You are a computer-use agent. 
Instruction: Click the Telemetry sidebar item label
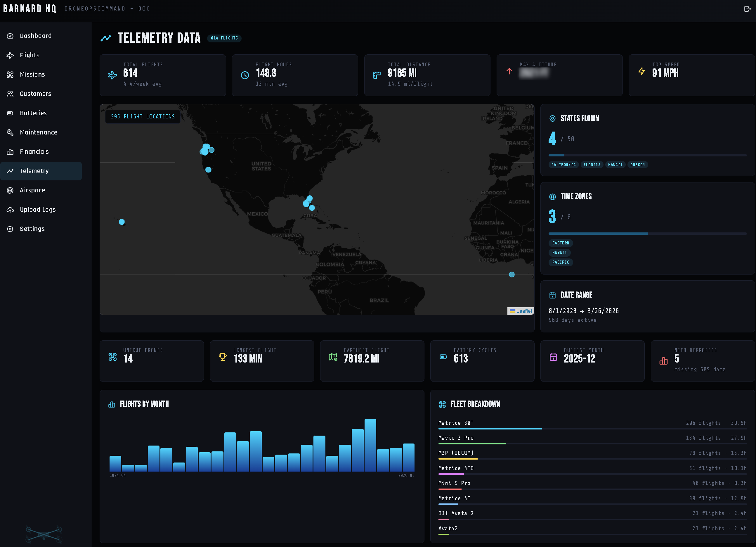click(x=34, y=171)
